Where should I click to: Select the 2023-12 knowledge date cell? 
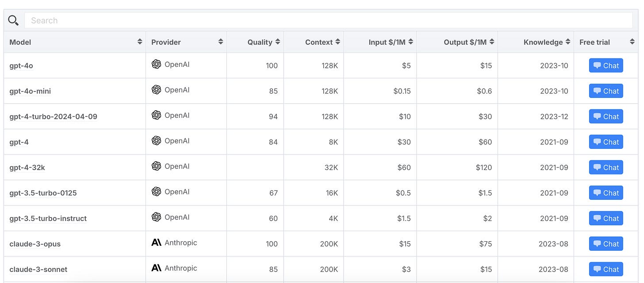pos(536,116)
